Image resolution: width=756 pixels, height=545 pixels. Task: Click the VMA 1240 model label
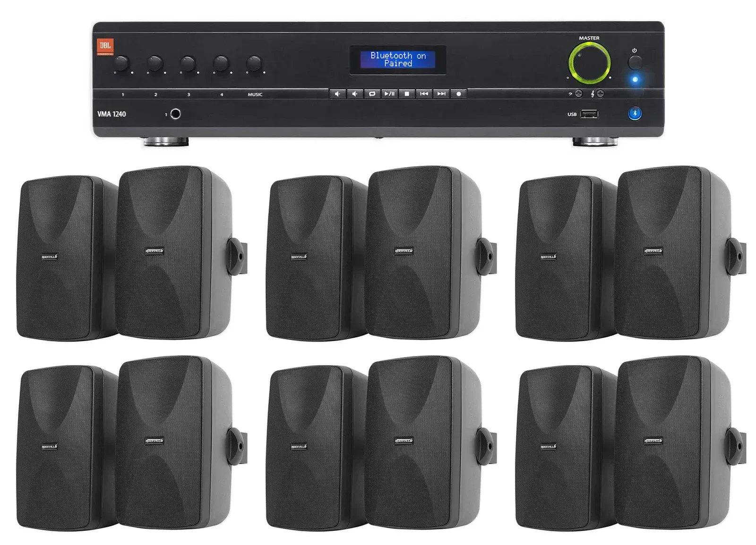coord(112,114)
